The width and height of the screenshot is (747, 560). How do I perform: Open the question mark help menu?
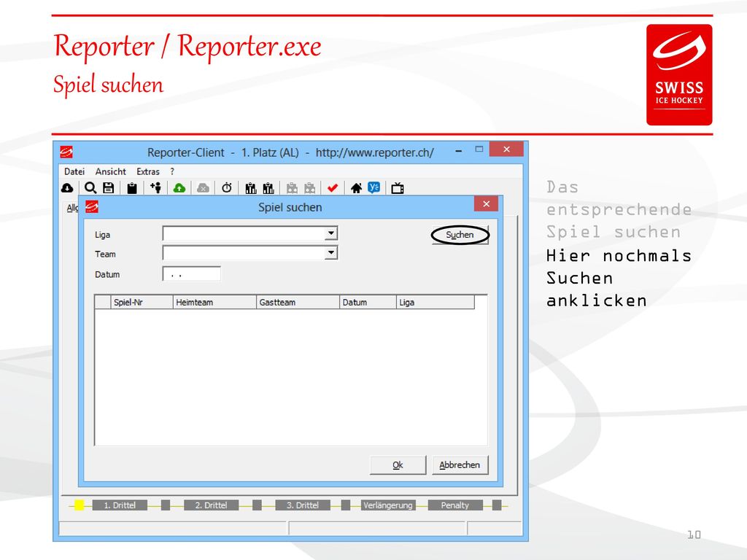click(172, 171)
